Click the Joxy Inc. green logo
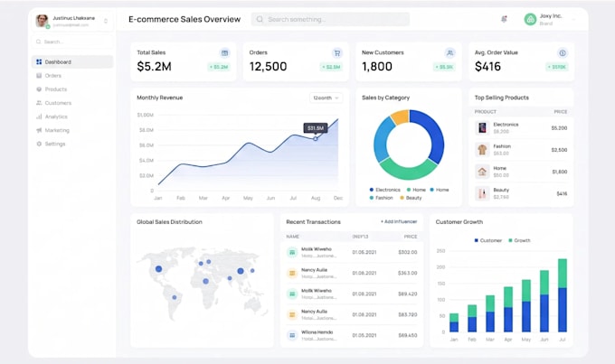The height and width of the screenshot is (364, 615). 530,19
